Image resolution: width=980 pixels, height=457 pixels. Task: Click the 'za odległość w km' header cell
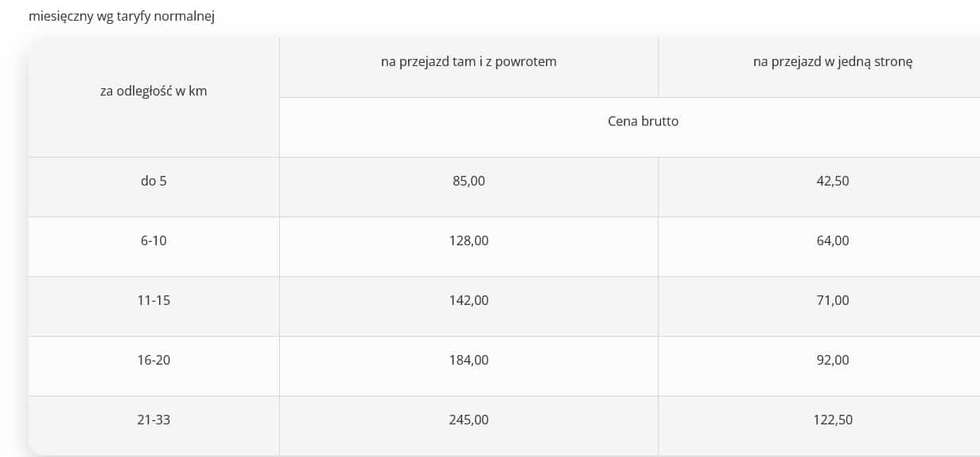[x=154, y=98]
